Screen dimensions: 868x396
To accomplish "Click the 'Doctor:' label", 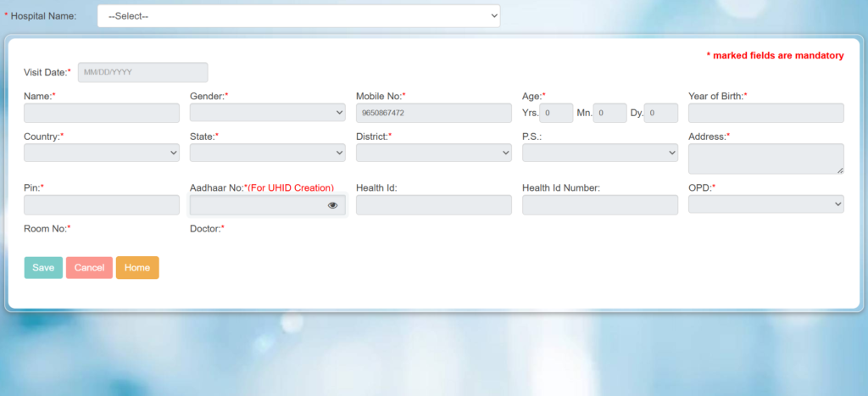I will point(207,228).
